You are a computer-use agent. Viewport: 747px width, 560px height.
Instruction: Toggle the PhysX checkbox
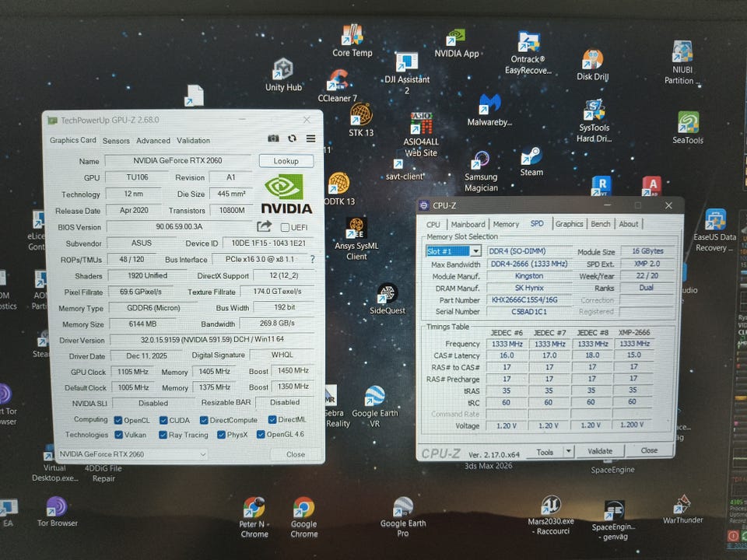221,434
